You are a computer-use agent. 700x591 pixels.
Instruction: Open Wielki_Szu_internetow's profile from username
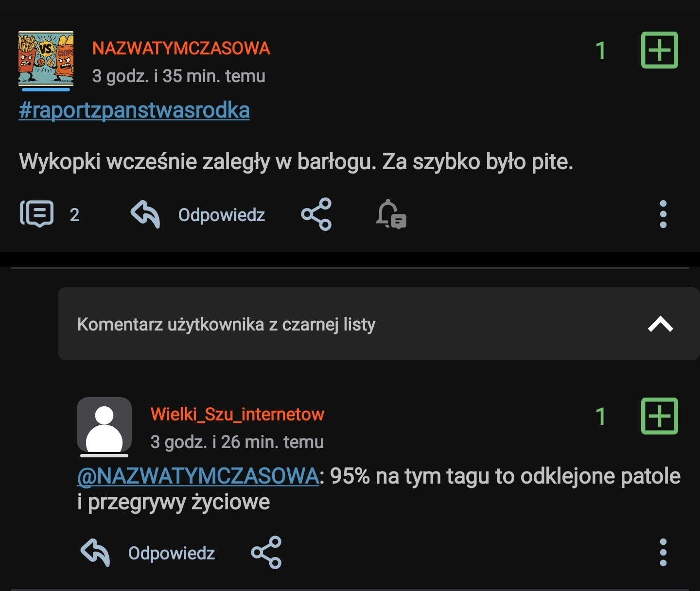coord(237,414)
